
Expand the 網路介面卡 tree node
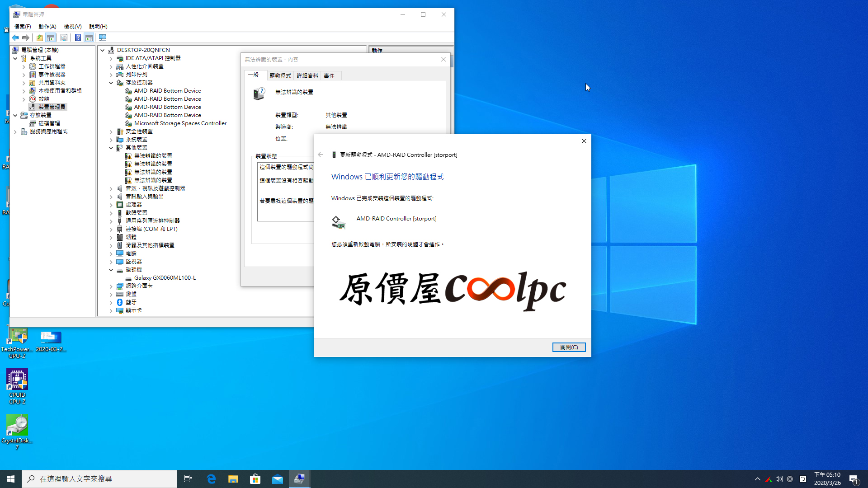(x=111, y=286)
